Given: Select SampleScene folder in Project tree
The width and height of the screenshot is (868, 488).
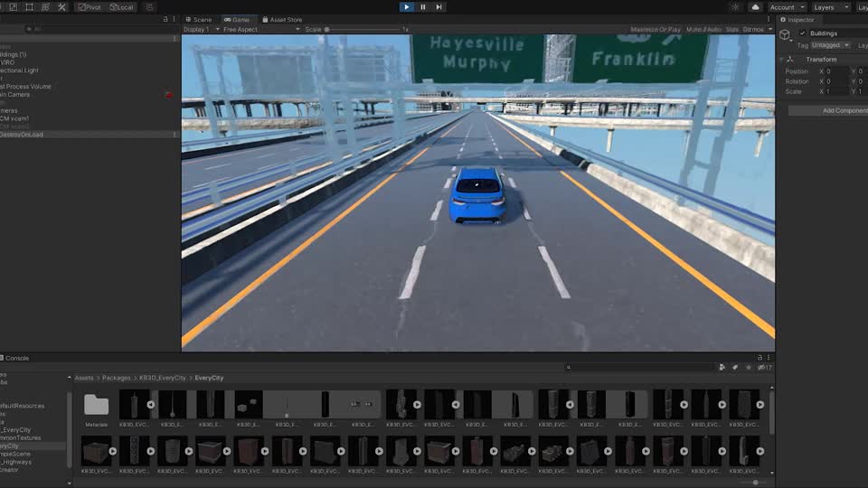Looking at the screenshot, I should pos(15,454).
